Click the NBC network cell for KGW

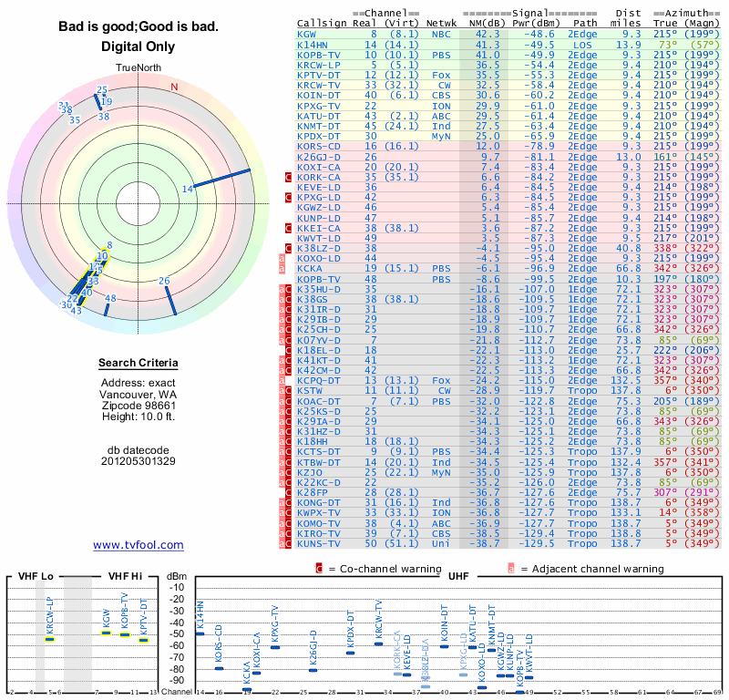click(441, 35)
